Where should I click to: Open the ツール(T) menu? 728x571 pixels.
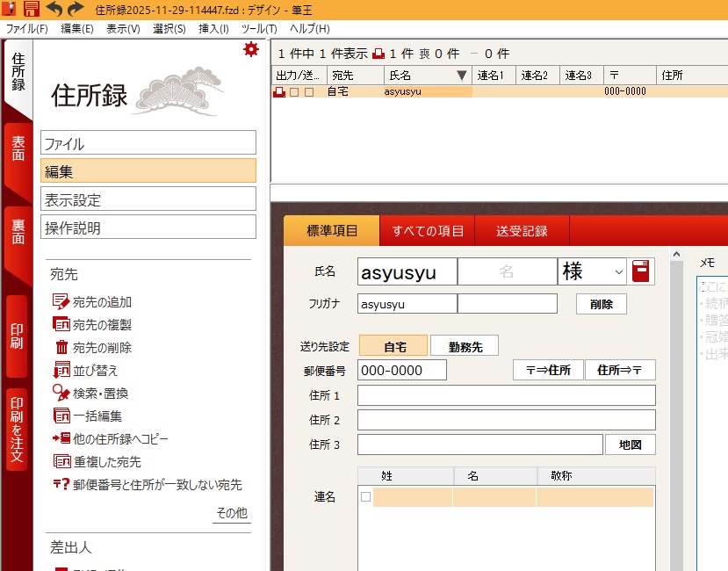click(259, 28)
